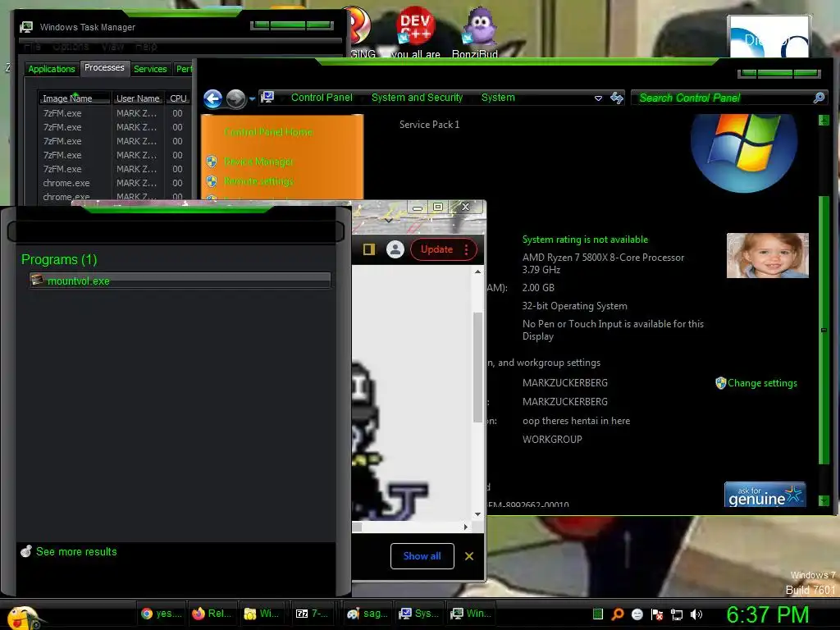Click the shield icon beside Change settings

tap(720, 382)
